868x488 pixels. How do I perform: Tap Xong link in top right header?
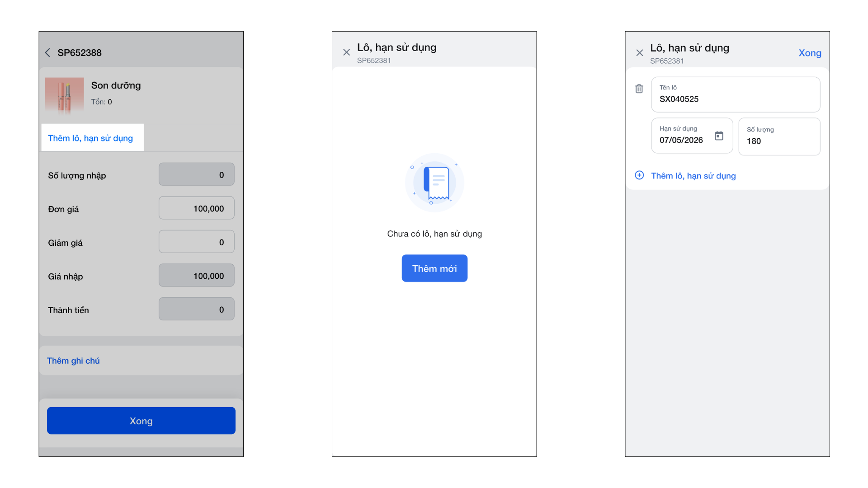point(810,53)
